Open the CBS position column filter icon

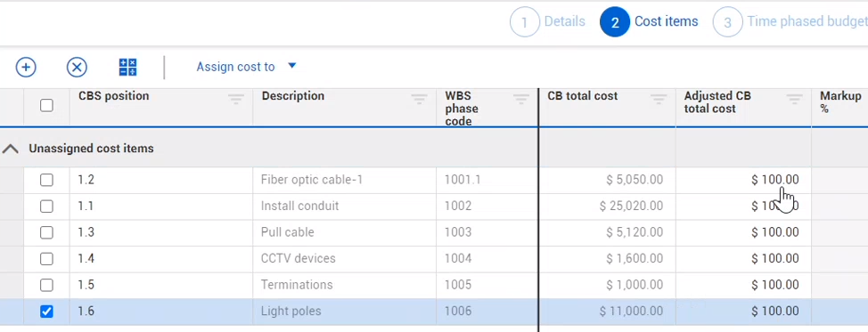[236, 99]
